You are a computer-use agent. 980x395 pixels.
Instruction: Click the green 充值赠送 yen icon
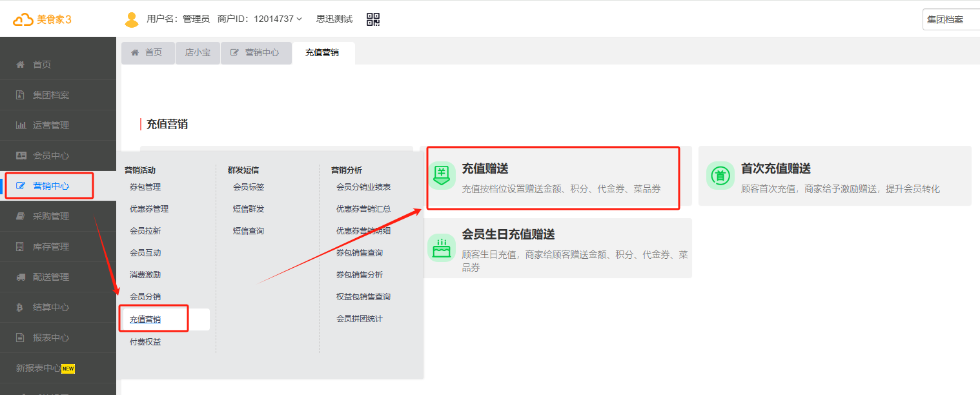pos(442,176)
